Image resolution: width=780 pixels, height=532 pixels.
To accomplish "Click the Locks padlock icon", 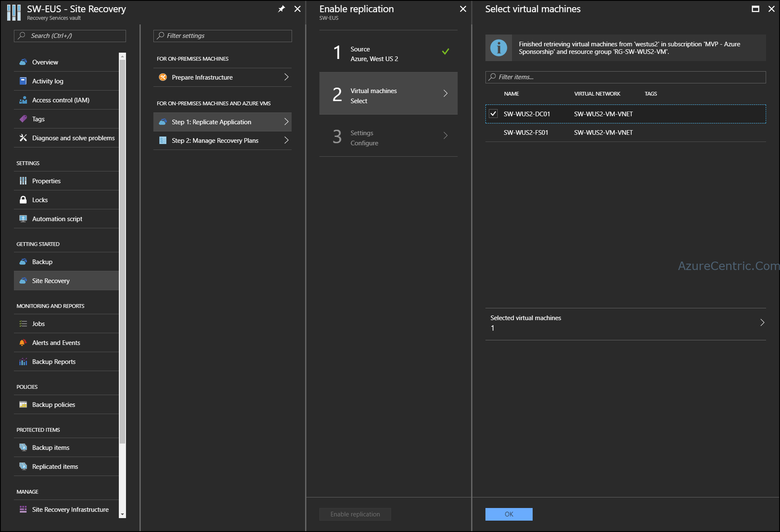I will click(x=23, y=200).
